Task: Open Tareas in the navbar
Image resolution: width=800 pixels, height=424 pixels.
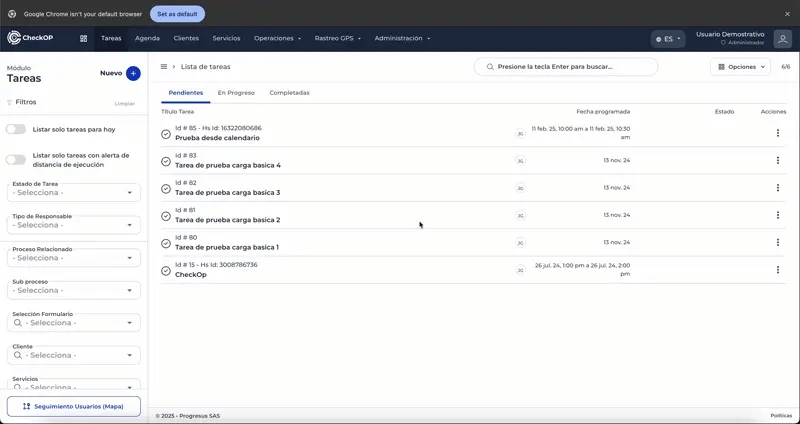Action: (111, 38)
